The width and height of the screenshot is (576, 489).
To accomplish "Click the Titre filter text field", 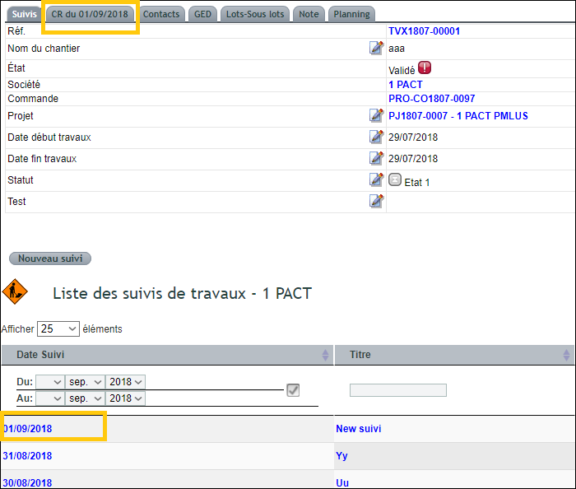I will pos(398,390).
